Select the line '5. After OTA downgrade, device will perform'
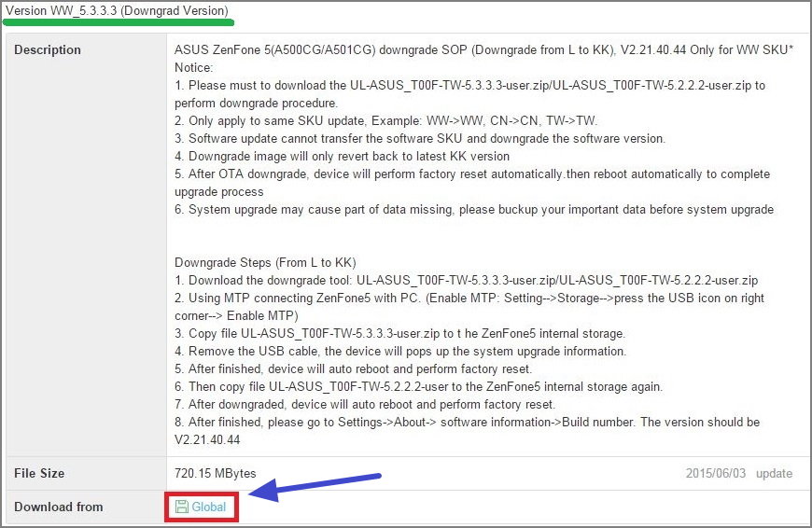The height and width of the screenshot is (528, 812). [x=472, y=183]
